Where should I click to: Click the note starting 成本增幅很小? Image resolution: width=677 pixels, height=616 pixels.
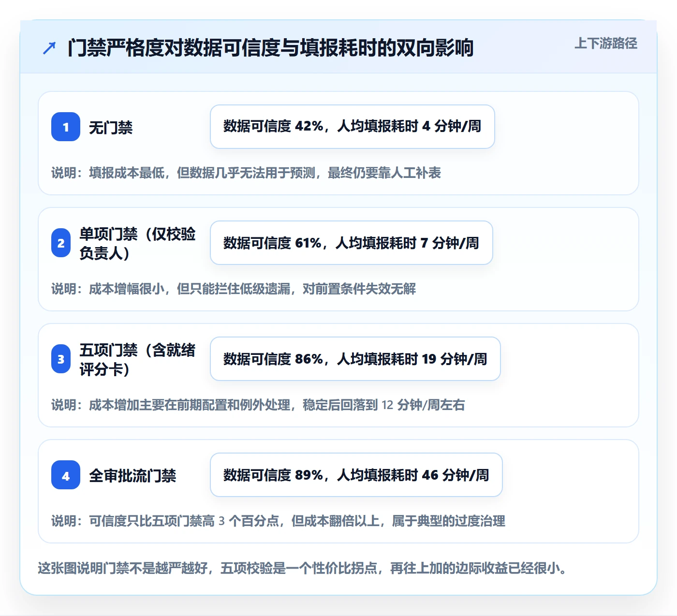click(234, 289)
